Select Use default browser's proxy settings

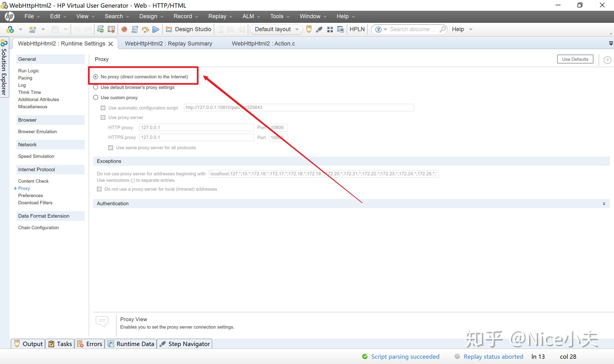point(96,87)
